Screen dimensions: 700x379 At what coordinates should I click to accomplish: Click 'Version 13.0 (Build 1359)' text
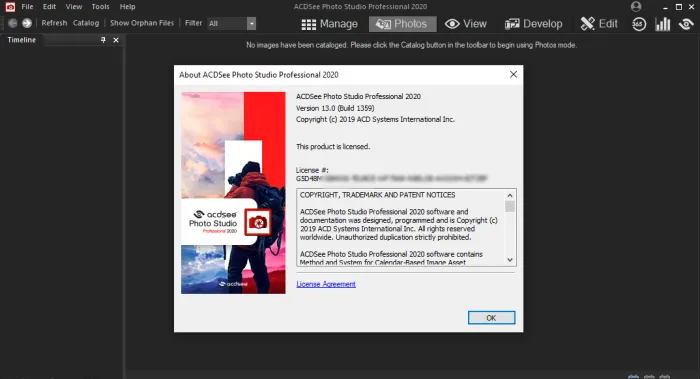click(x=335, y=108)
